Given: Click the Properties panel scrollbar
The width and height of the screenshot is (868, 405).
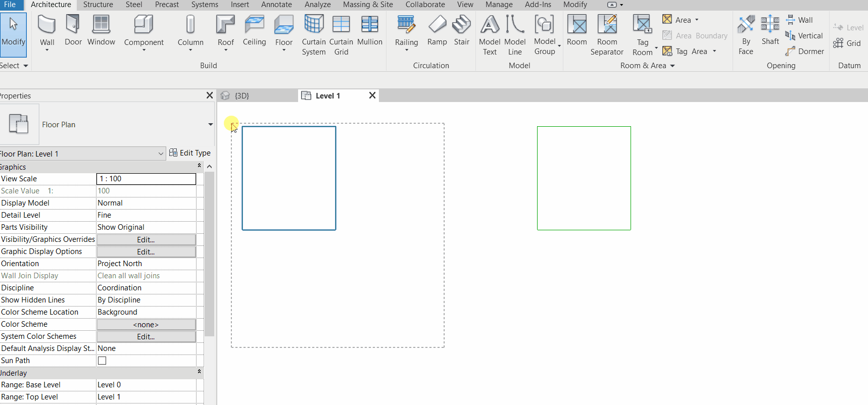Looking at the screenshot, I should point(209,254).
